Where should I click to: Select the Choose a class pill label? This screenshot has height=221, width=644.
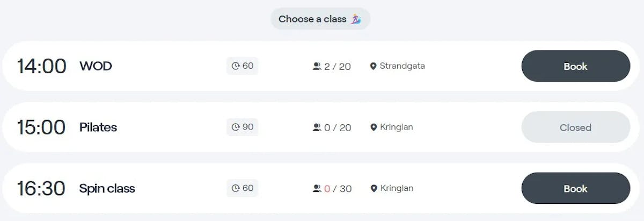click(312, 19)
